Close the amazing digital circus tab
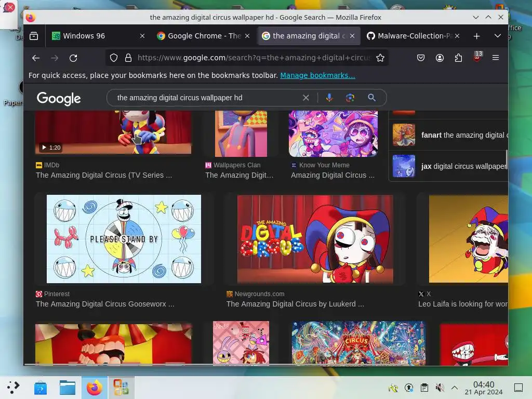Image resolution: width=532 pixels, height=399 pixels. [x=352, y=36]
